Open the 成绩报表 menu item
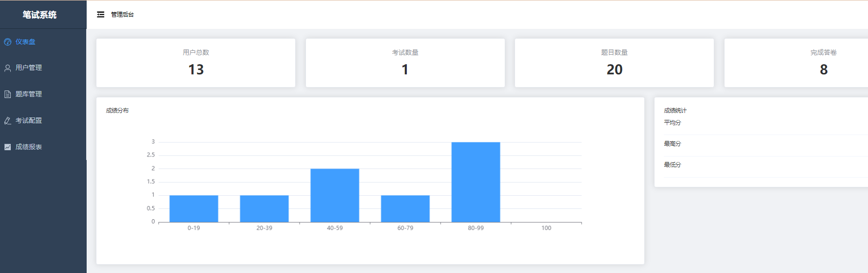 (43, 147)
